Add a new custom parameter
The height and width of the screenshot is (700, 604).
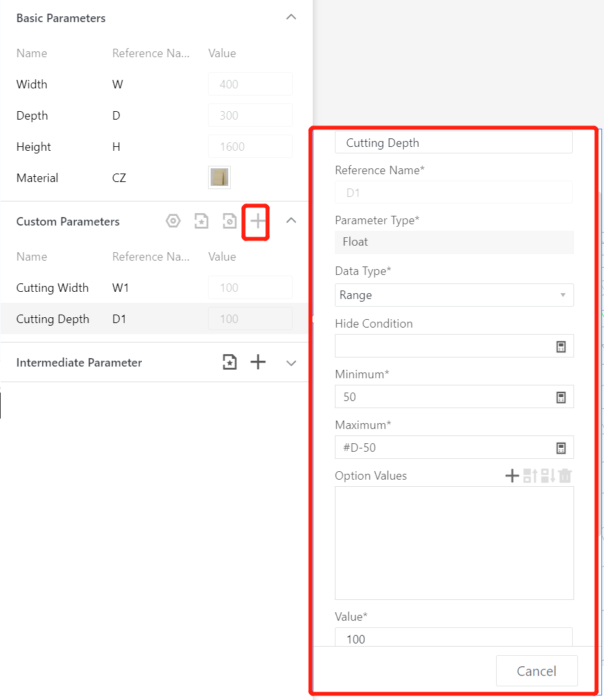(258, 222)
